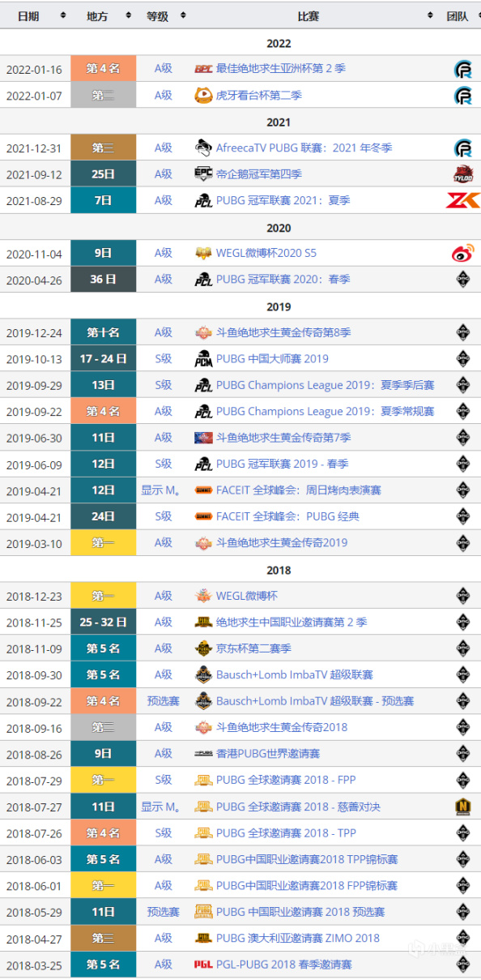Click the ZK team logo in the 2021-08-29 row
The image size is (481, 980).
point(463,200)
